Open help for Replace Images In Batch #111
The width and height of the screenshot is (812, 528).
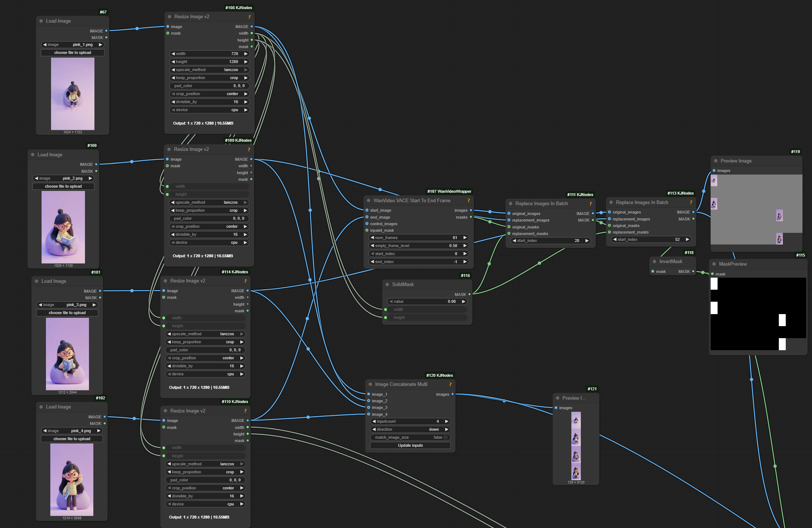[x=590, y=204]
